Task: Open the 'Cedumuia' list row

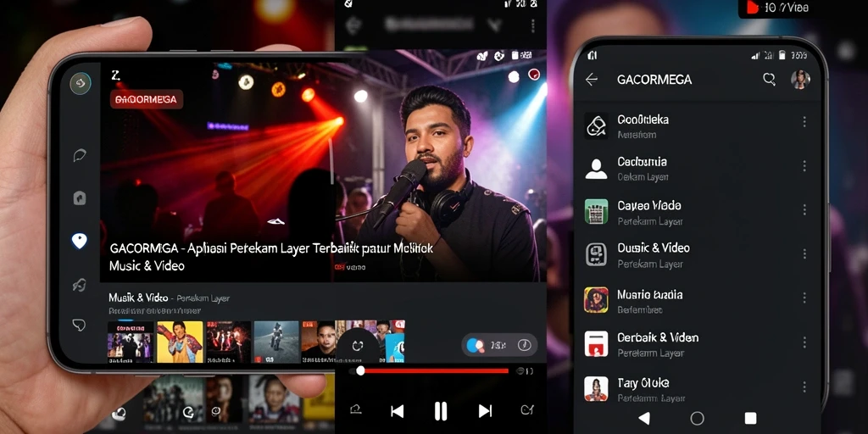Action: coord(698,169)
